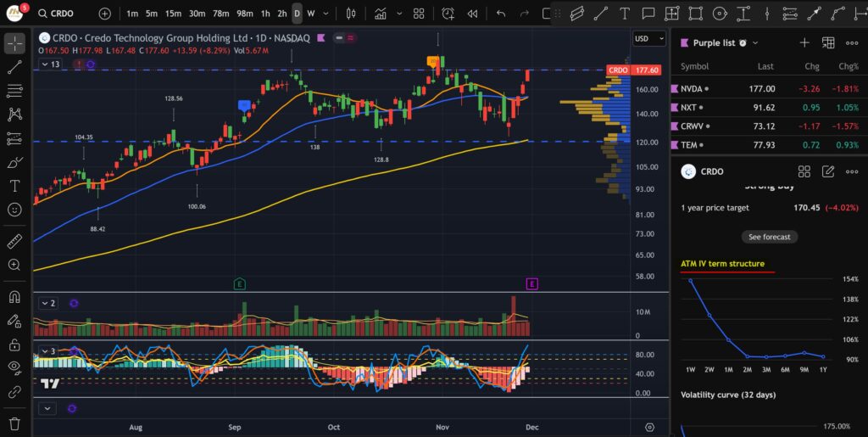Click the ruler Measure tool
868x437 pixels.
pyautogui.click(x=14, y=242)
